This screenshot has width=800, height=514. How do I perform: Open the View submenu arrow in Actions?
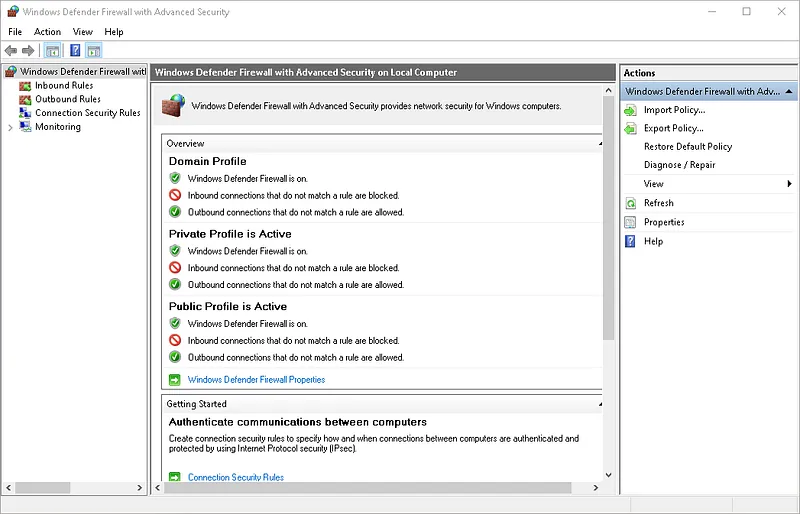(x=789, y=184)
